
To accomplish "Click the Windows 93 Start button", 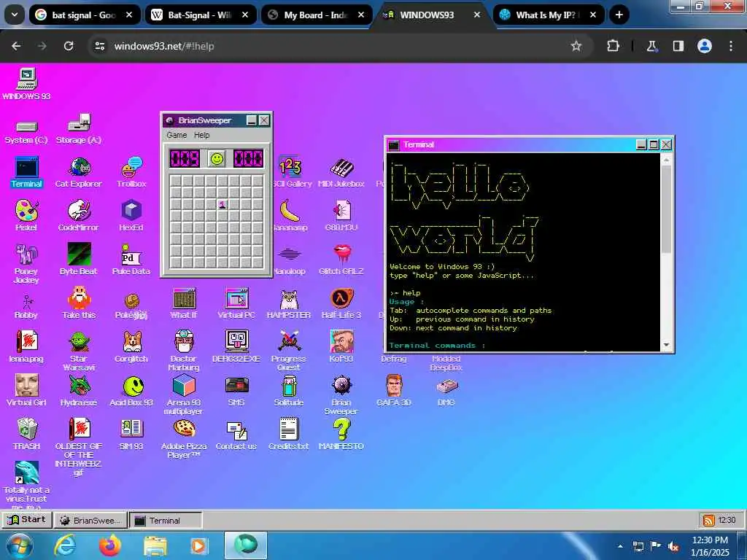I will (x=26, y=519).
